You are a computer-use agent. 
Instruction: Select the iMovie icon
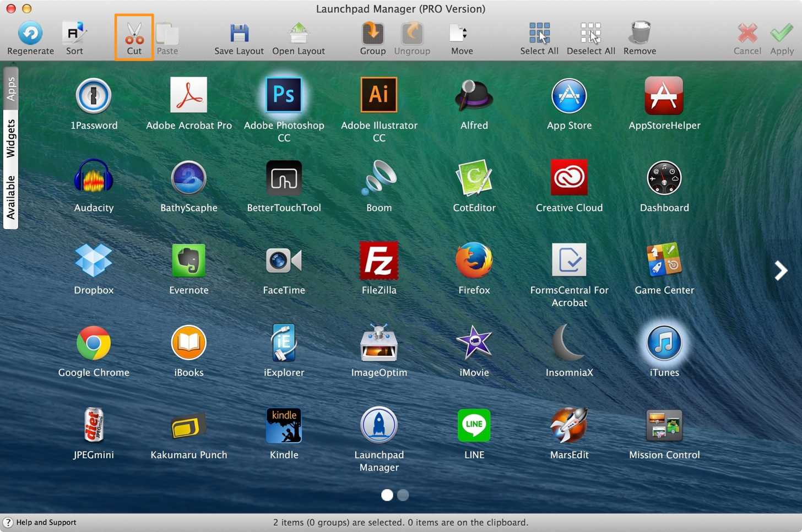coord(474,342)
